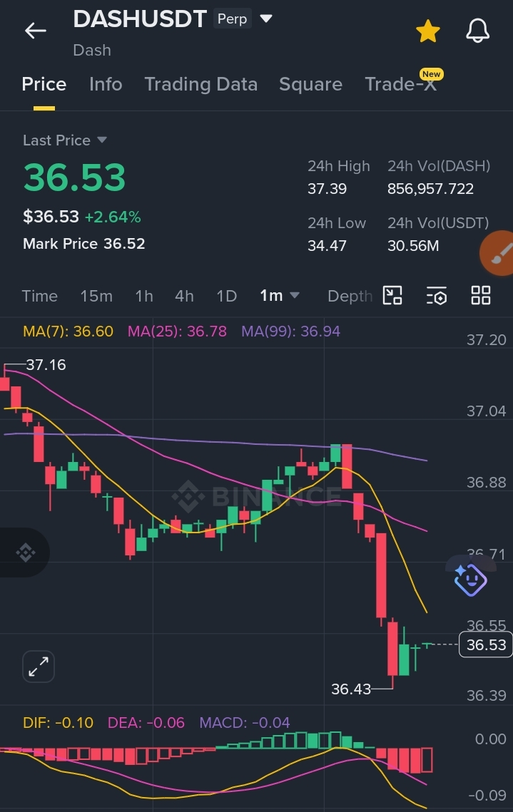Viewport: 513px width, 812px height.
Task: Select the Perp contract badge
Action: pyautogui.click(x=232, y=19)
